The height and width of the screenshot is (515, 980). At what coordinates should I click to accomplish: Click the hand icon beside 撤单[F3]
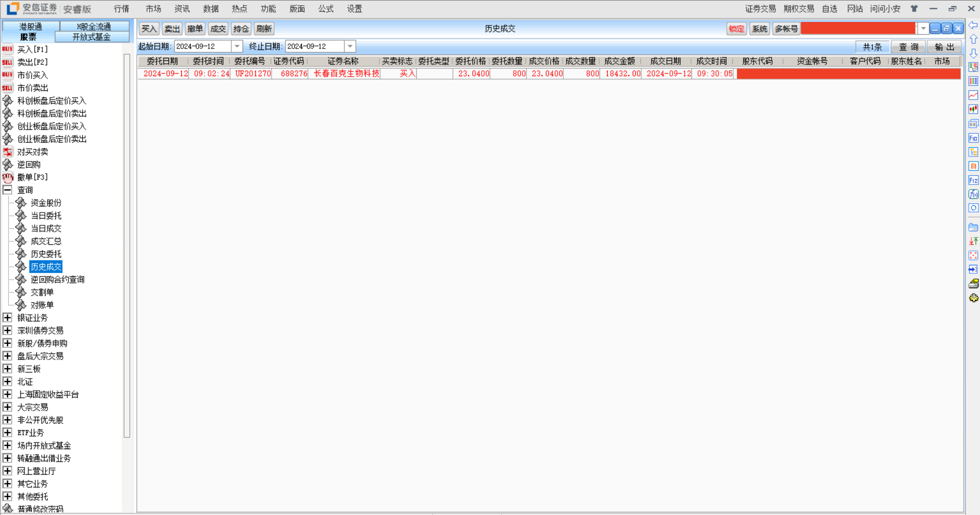pyautogui.click(x=7, y=177)
